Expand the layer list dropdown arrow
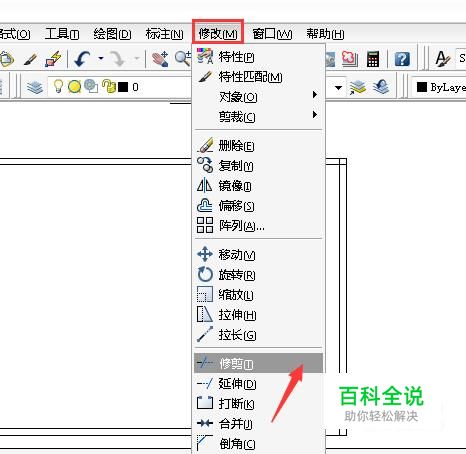 338,88
